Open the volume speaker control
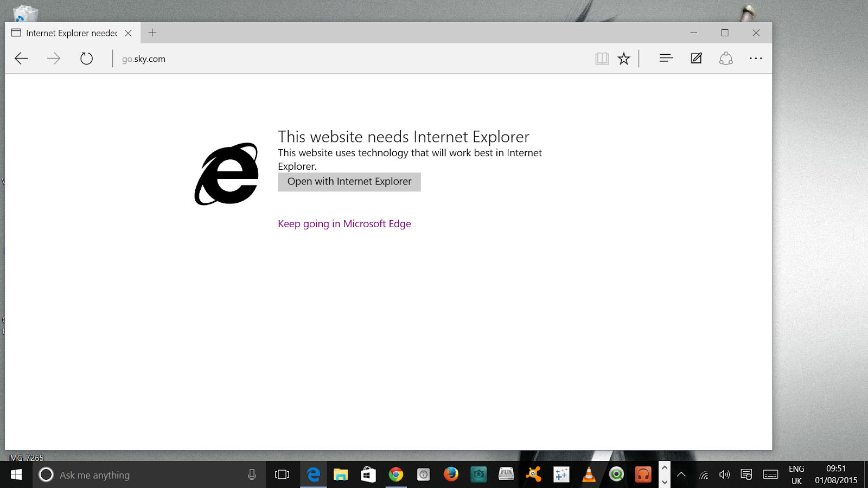This screenshot has height=488, width=868. tap(724, 475)
